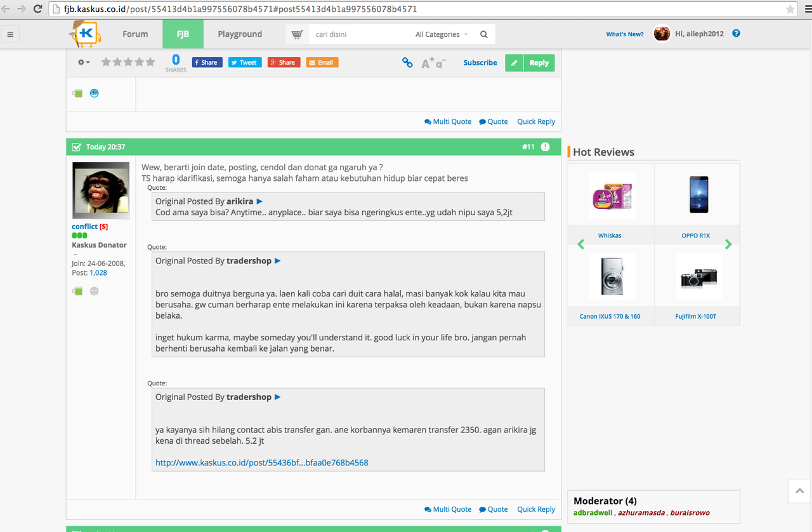Share thread on Google Plus
The width and height of the screenshot is (812, 532).
[x=284, y=62]
